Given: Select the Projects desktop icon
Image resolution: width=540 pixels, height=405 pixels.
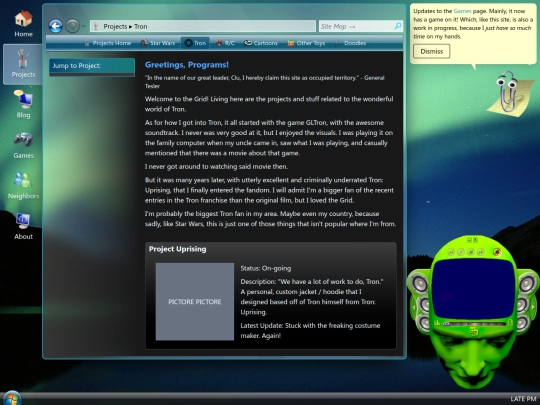Looking at the screenshot, I should (23, 64).
